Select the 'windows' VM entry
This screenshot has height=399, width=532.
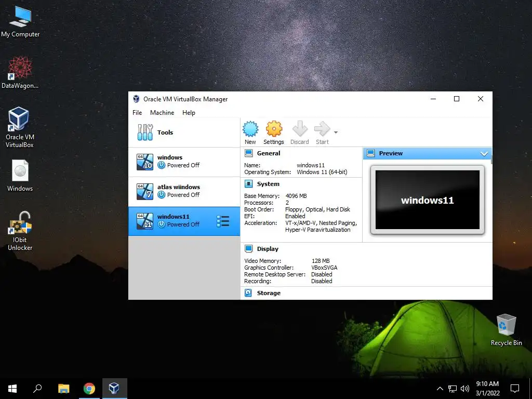point(184,162)
